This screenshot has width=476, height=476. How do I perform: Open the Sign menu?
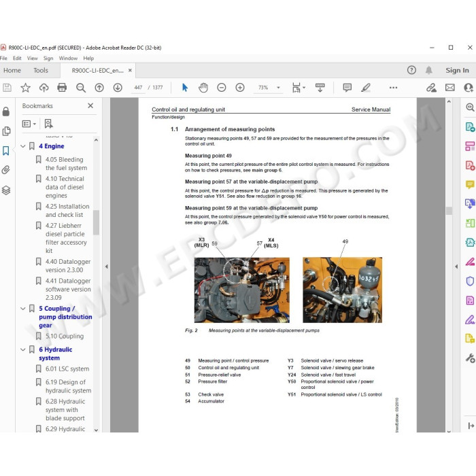[48, 58]
